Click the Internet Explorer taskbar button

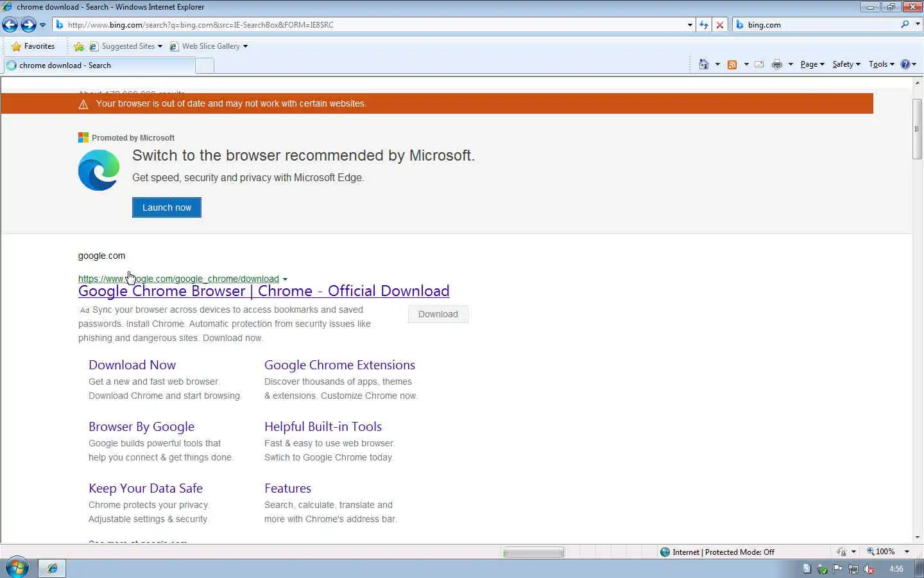(52, 568)
